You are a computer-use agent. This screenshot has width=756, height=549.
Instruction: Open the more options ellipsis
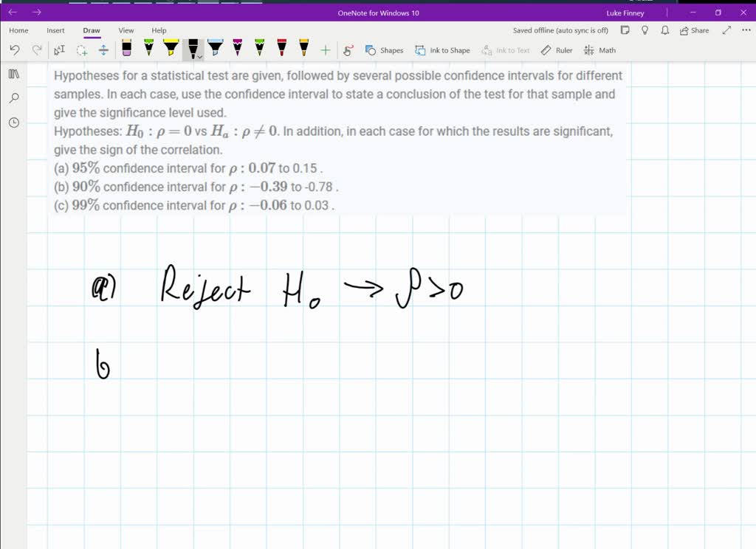click(746, 30)
